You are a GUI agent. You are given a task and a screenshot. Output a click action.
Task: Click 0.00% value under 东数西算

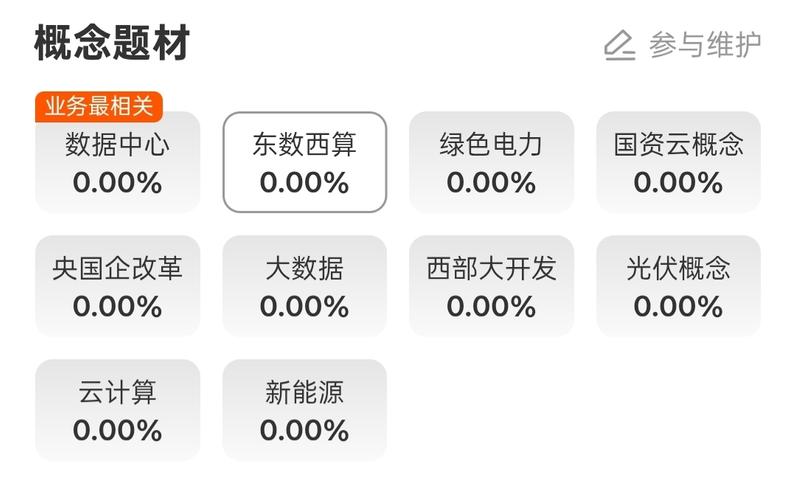point(305,183)
